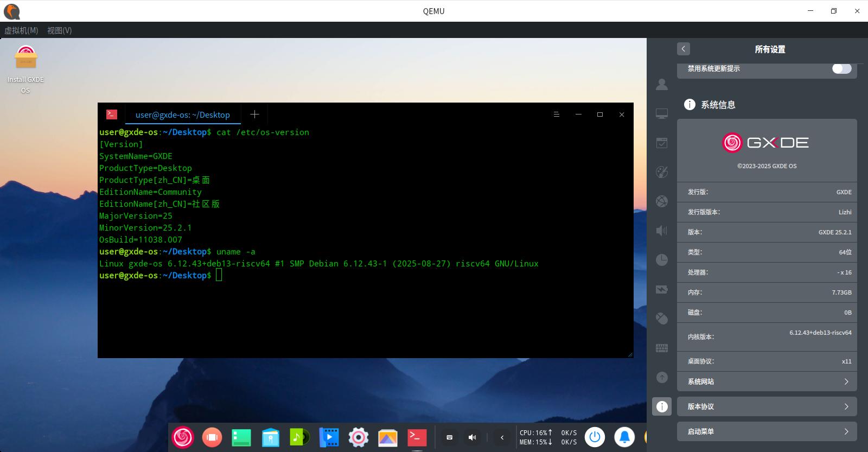Image resolution: width=868 pixels, height=452 pixels.
Task: Click the 系统信息 heading
Action: pos(718,105)
